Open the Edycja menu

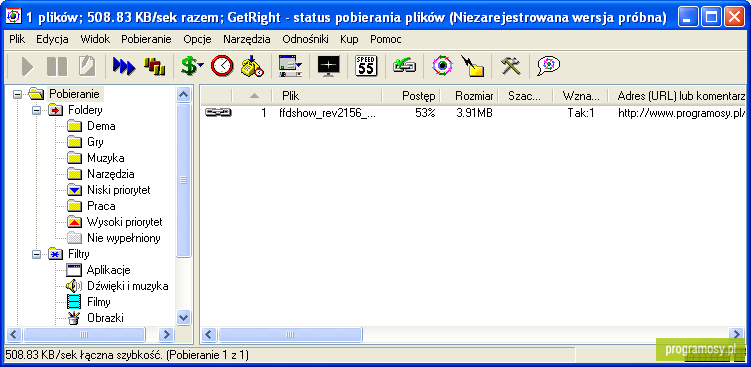[52, 39]
